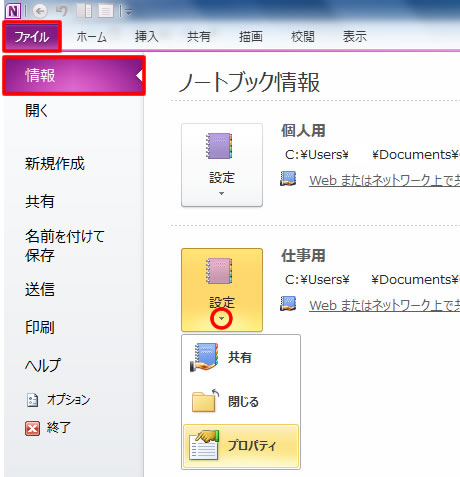Click the ノートブック情報 heading
The width and height of the screenshot is (460, 477).
(249, 82)
